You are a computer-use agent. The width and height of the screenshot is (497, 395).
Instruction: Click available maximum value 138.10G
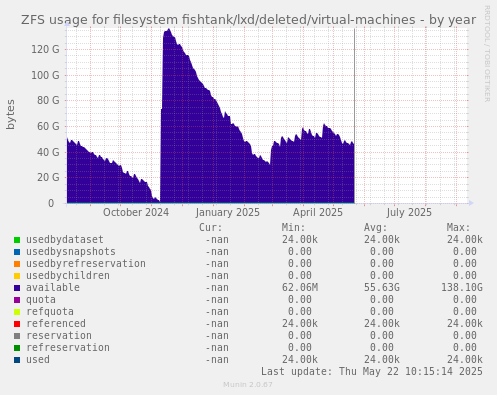[462, 287]
